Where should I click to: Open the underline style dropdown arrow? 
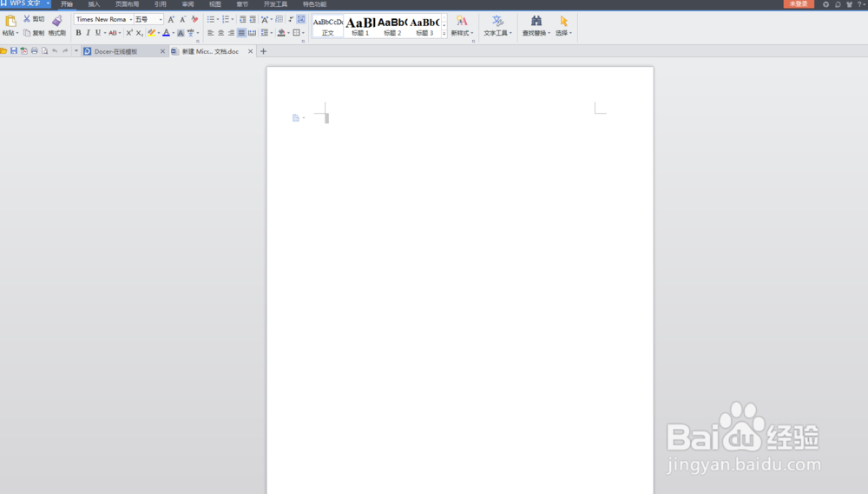(x=105, y=33)
